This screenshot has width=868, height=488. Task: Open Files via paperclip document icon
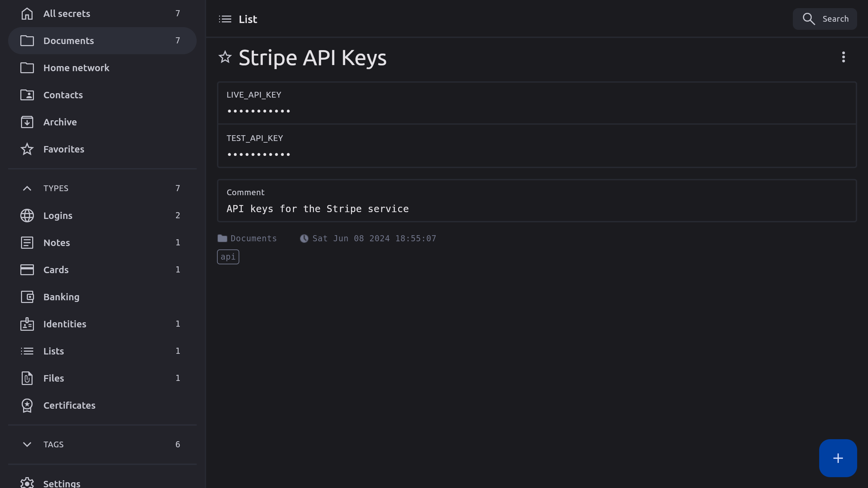point(27,378)
